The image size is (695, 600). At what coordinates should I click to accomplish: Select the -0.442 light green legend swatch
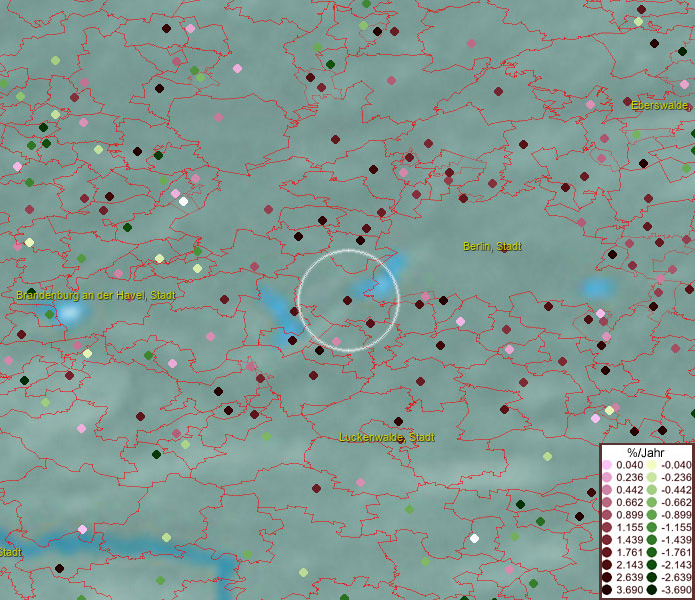tap(652, 490)
